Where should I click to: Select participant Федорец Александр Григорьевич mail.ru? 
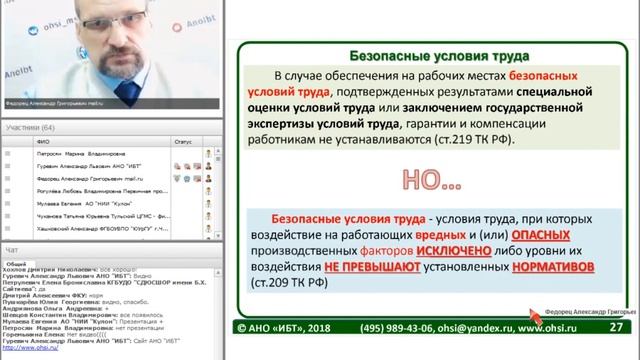tap(90, 179)
